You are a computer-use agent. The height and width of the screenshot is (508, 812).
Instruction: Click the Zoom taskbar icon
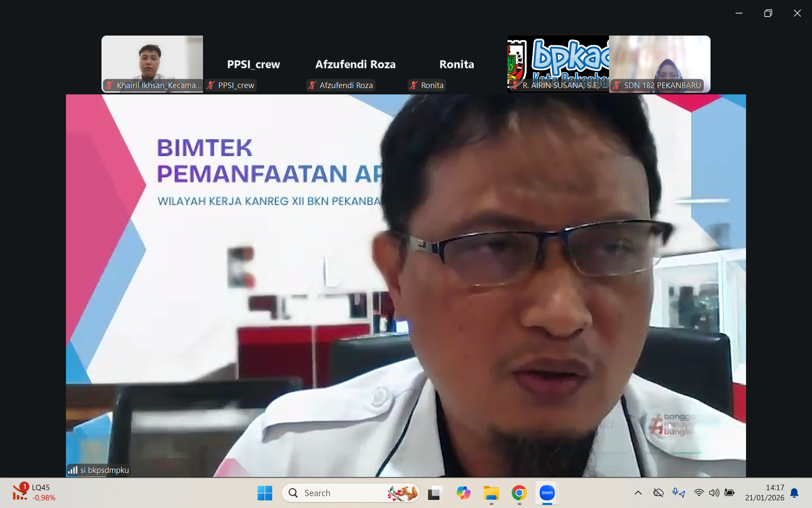(x=547, y=493)
